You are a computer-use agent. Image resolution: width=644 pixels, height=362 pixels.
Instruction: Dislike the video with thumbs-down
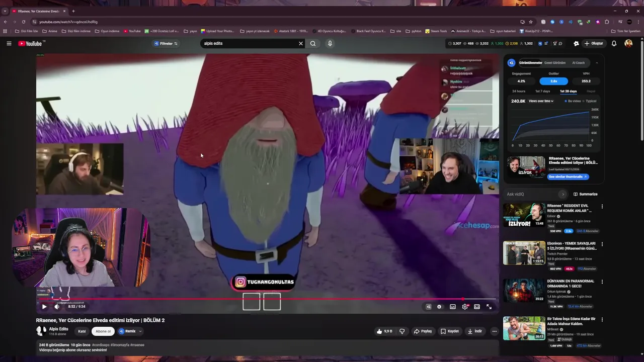coord(402,331)
